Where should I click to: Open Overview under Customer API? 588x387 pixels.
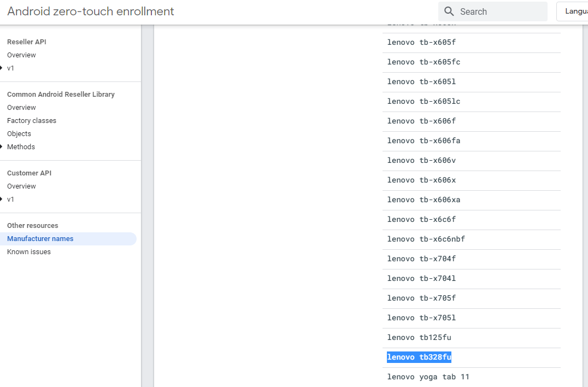[21, 186]
